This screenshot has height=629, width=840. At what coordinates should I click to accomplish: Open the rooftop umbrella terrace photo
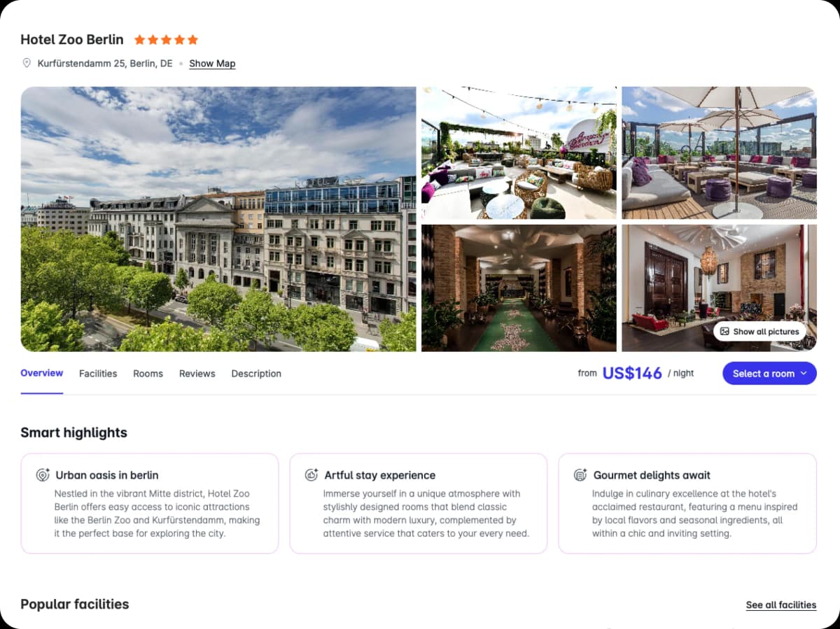click(719, 153)
